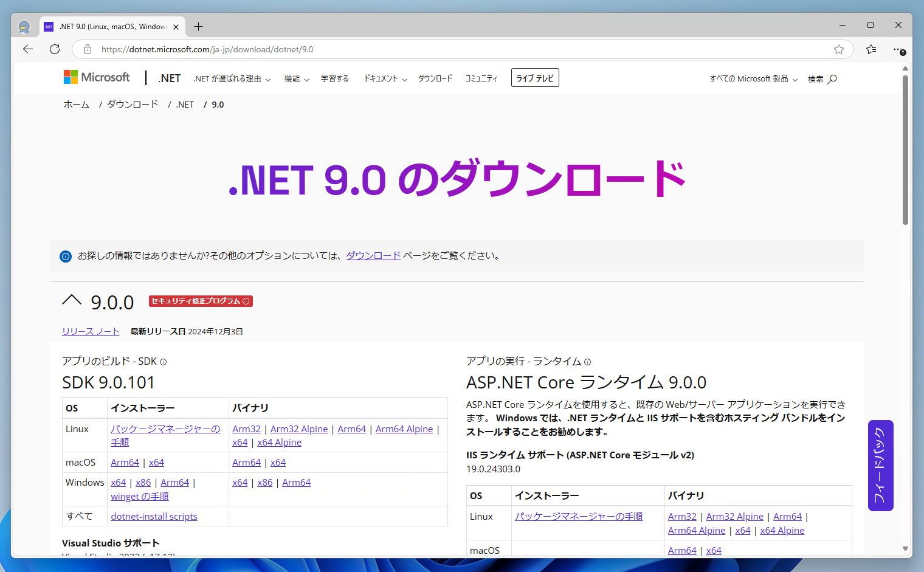The height and width of the screenshot is (572, 924).
Task: Close the .NET 9.0 browser tab
Action: pos(176,27)
